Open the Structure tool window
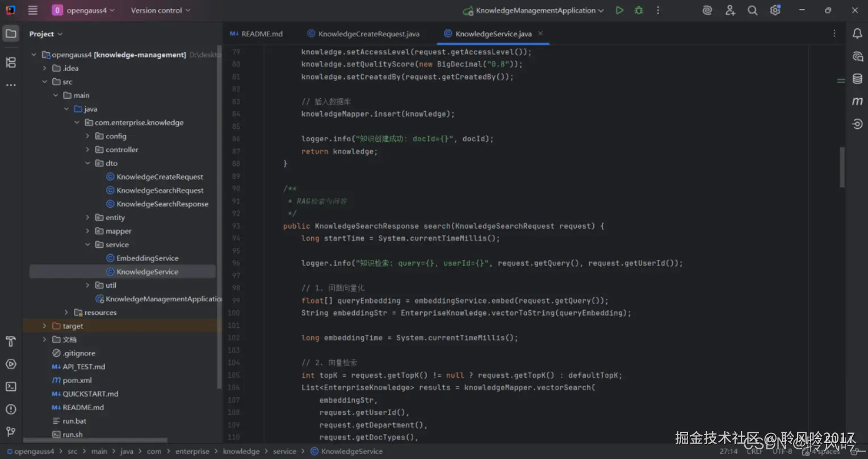This screenshot has width=868, height=459. [11, 62]
